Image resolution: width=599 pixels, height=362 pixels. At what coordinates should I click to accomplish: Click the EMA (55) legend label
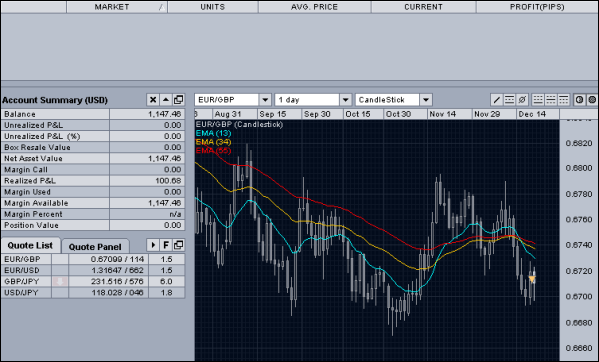[x=213, y=151]
